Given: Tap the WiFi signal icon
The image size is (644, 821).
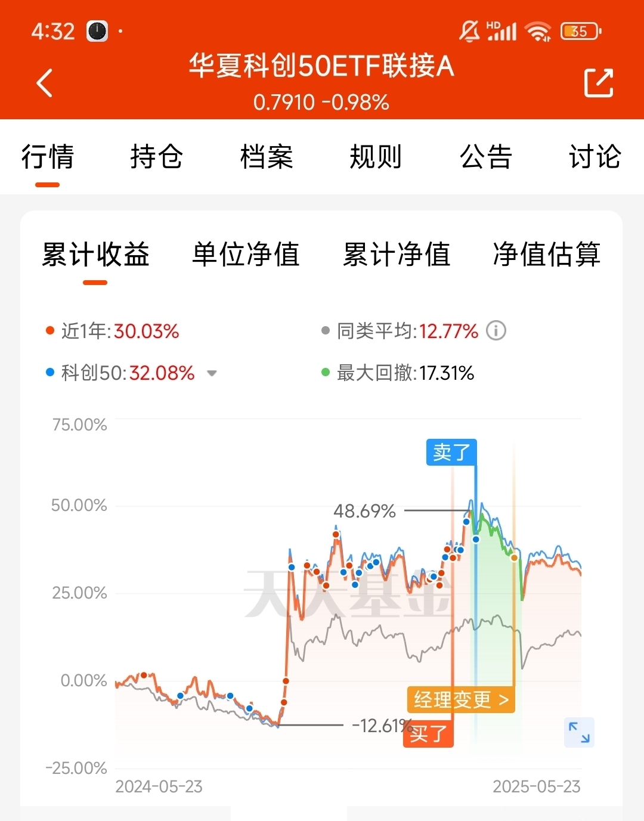Looking at the screenshot, I should point(538,31).
